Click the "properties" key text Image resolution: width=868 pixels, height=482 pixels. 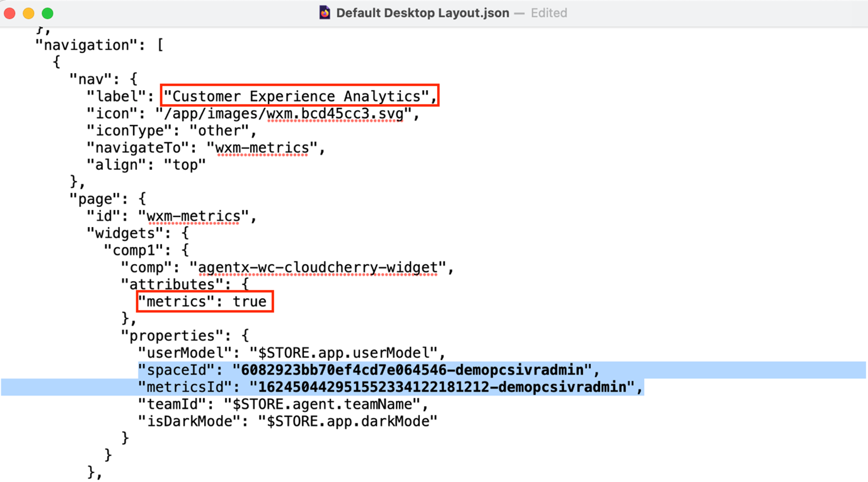coord(172,336)
